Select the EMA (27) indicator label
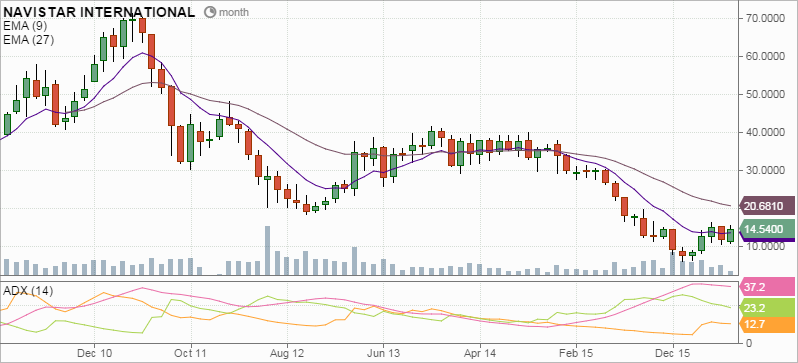 coord(28,39)
